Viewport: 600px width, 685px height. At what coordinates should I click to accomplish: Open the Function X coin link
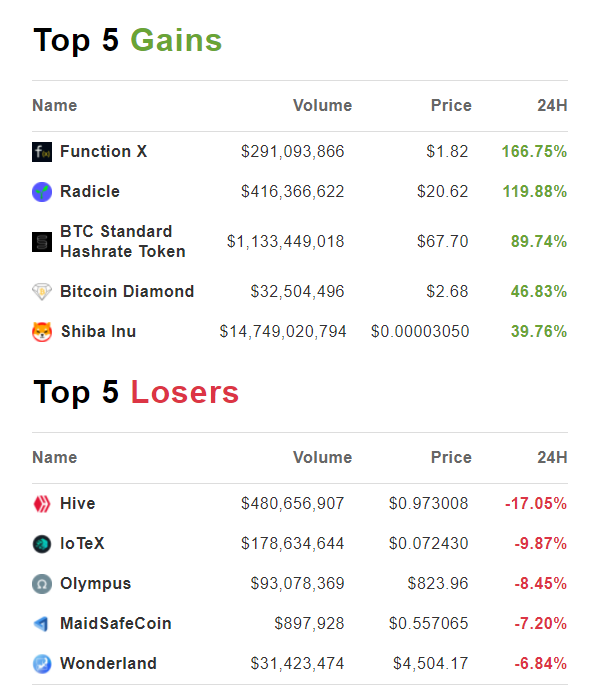[103, 152]
